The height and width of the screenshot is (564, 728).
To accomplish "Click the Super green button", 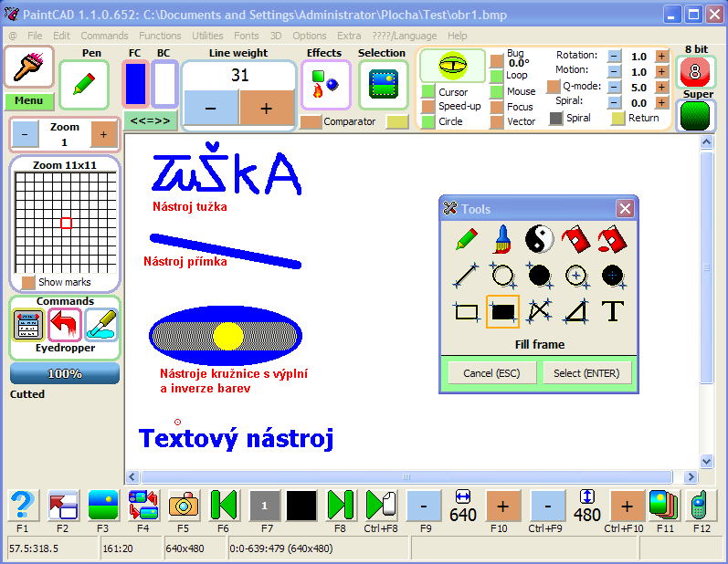I will (695, 116).
